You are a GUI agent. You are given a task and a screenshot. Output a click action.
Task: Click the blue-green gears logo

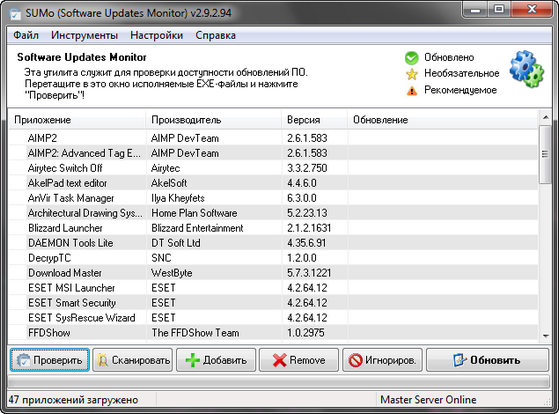527,69
